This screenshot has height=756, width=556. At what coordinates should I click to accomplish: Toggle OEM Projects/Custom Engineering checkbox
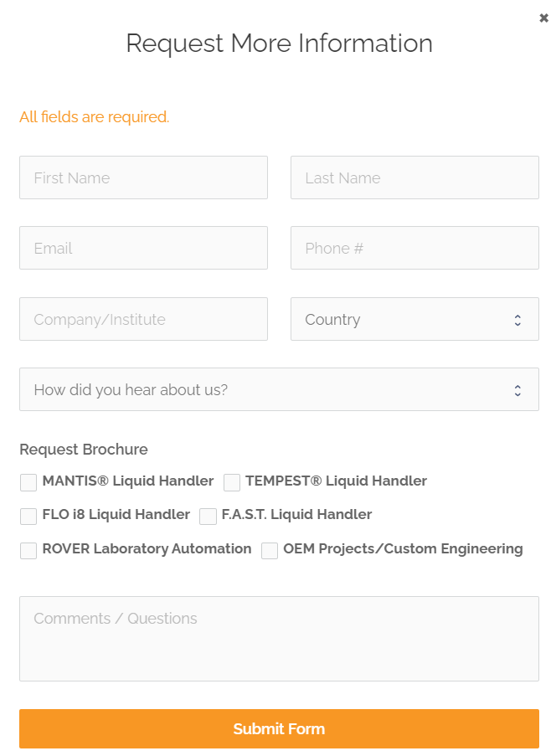tap(270, 551)
